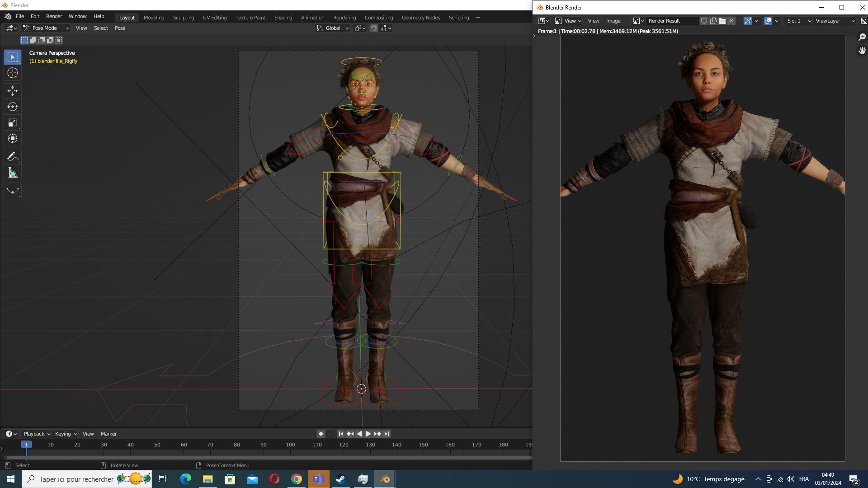Set selection mode to Subtract
The height and width of the screenshot is (488, 868).
click(x=42, y=40)
